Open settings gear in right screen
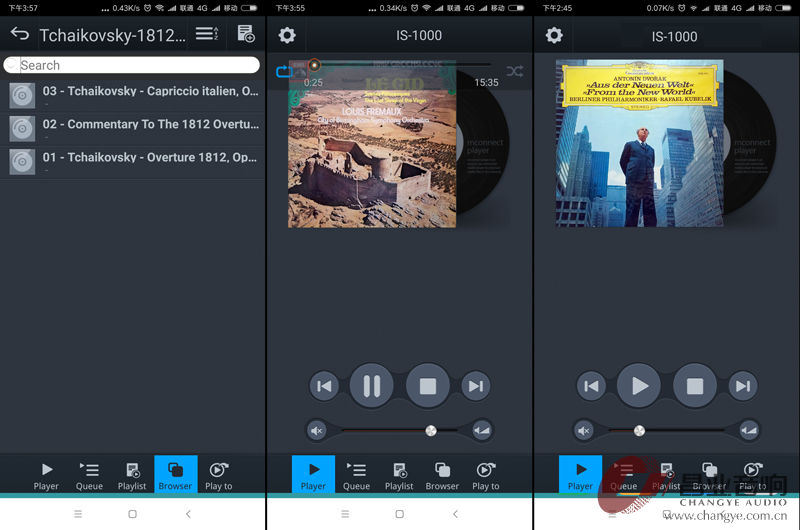 pyautogui.click(x=554, y=35)
